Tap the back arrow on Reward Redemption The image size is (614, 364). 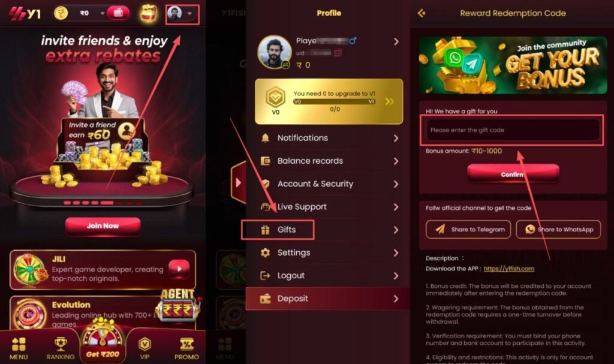click(422, 13)
